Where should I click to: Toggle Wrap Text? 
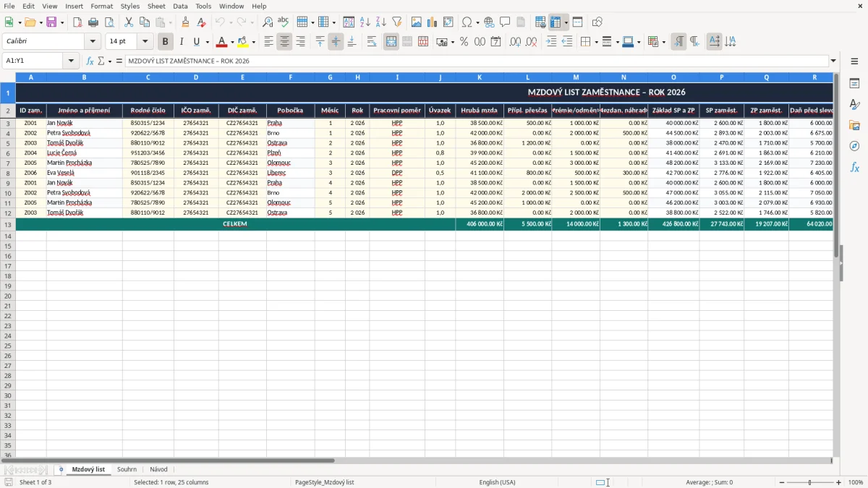tap(372, 42)
